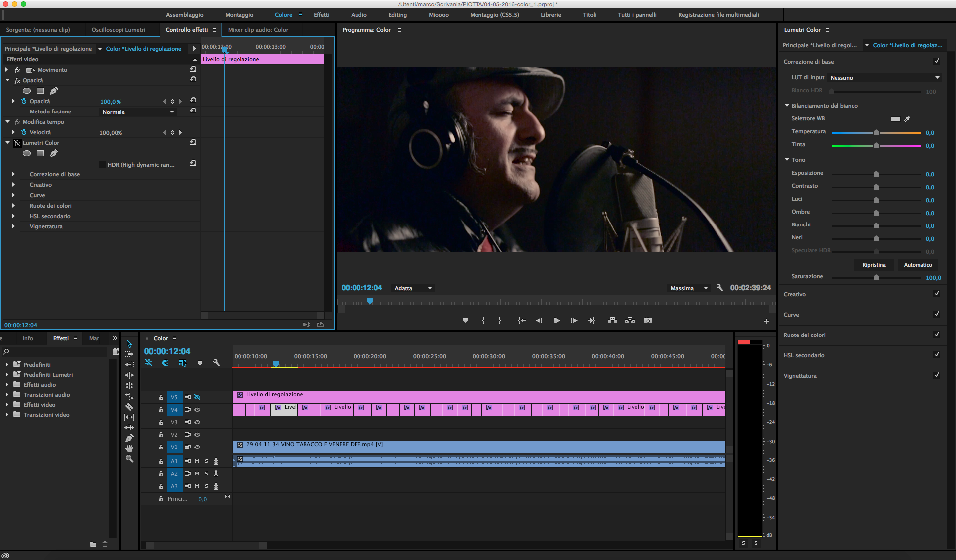Click Play in the Program monitor
The image size is (956, 560).
pyautogui.click(x=557, y=321)
